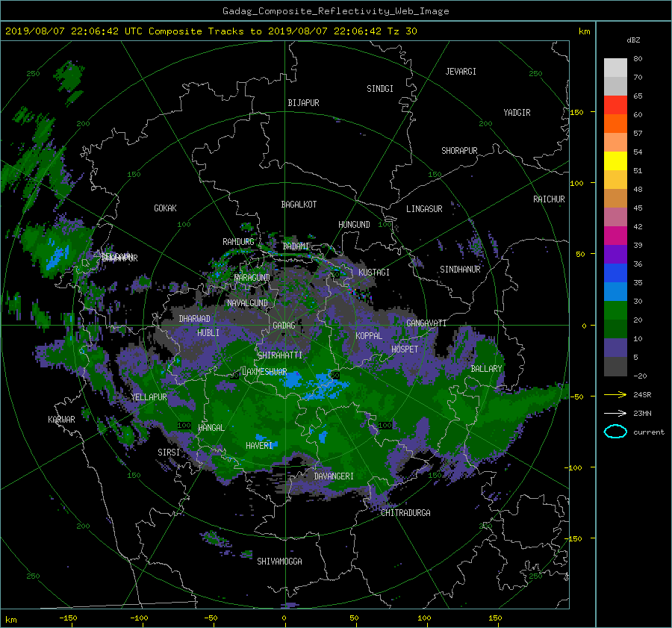The height and width of the screenshot is (628, 672).
Task: Click the RAICHUR city label
Action: (x=549, y=199)
